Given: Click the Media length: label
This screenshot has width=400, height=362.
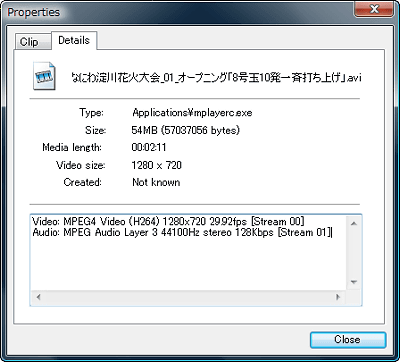Looking at the screenshot, I should click(x=72, y=147).
